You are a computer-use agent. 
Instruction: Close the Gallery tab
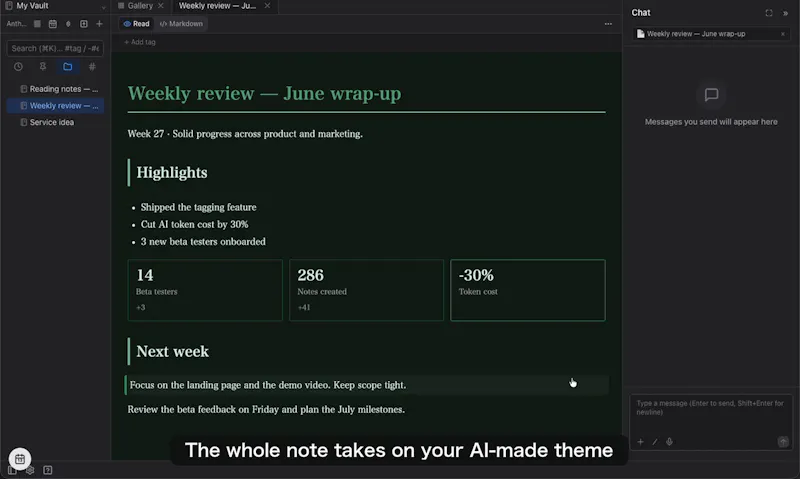point(161,6)
